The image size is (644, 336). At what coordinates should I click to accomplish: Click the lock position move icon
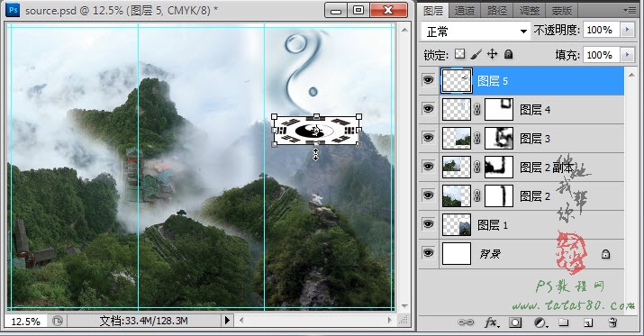(492, 54)
